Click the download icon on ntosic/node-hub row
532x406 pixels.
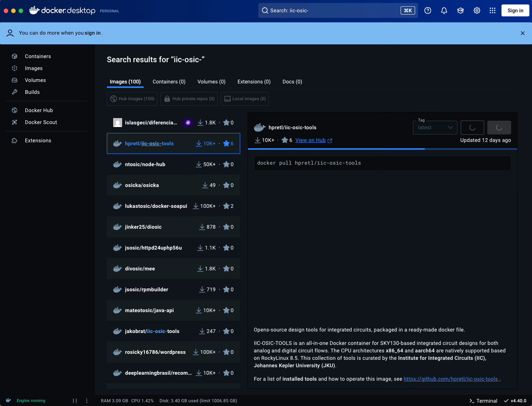(199, 164)
